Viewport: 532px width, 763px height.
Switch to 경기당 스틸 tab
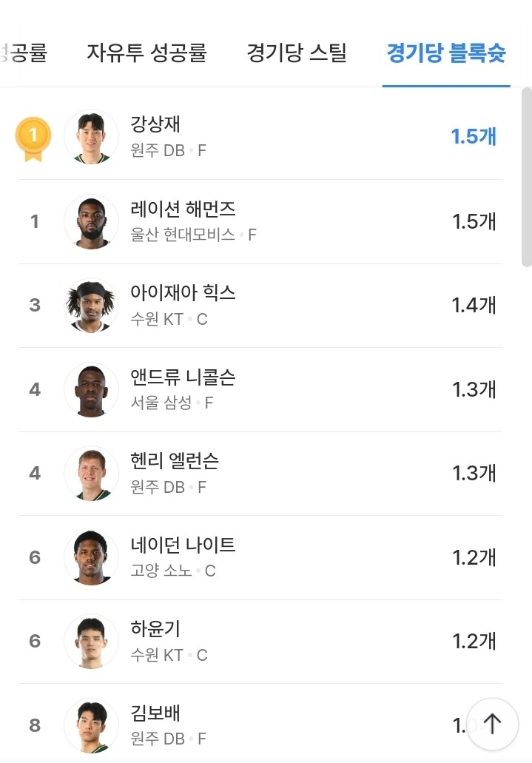click(297, 53)
